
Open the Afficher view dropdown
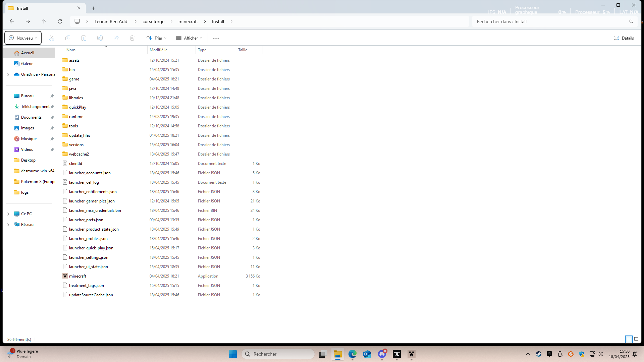pyautogui.click(x=189, y=38)
